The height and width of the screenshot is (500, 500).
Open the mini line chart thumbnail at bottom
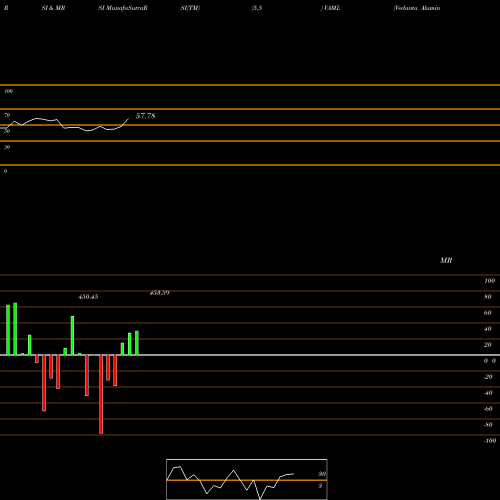pos(247,479)
